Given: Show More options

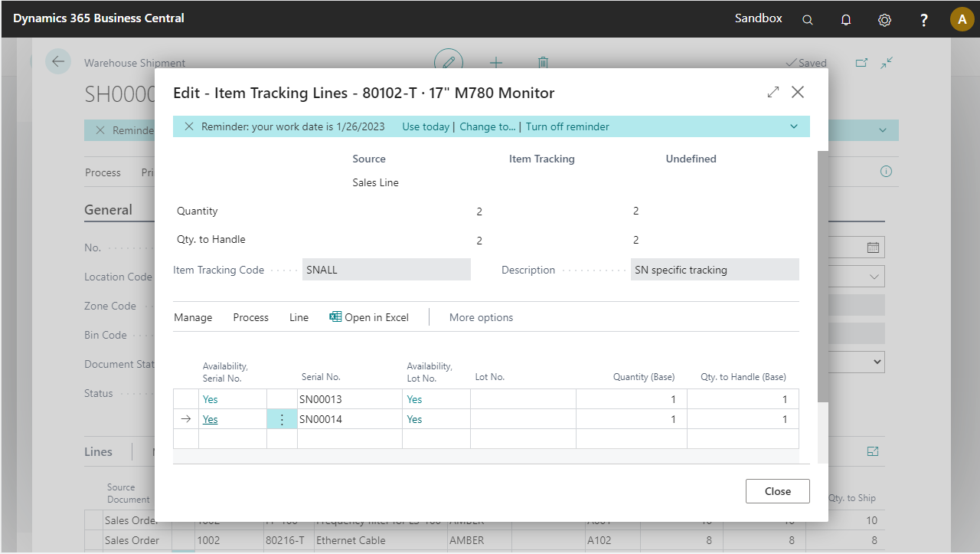Looking at the screenshot, I should point(482,317).
